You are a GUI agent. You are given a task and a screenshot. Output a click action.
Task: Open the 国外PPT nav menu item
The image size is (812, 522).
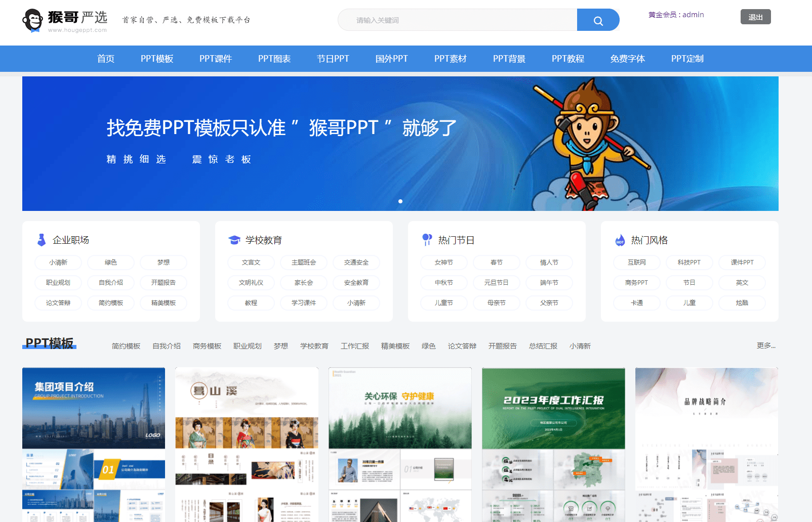[392, 59]
